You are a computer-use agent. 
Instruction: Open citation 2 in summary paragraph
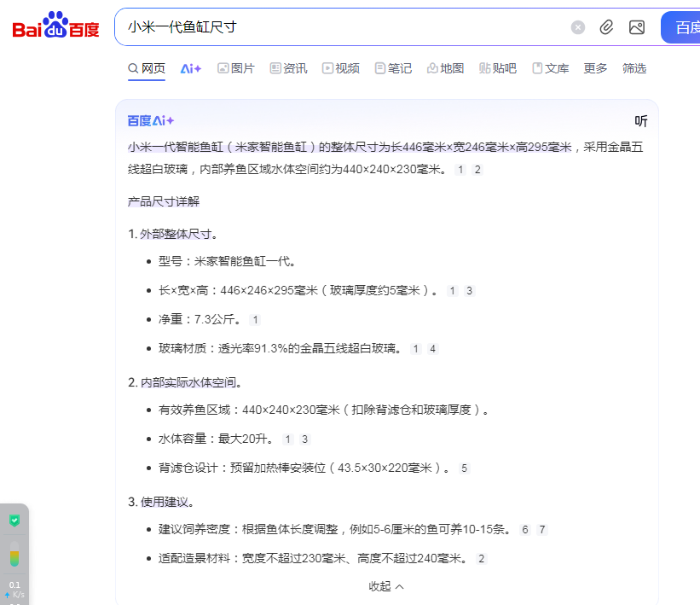pyautogui.click(x=477, y=170)
